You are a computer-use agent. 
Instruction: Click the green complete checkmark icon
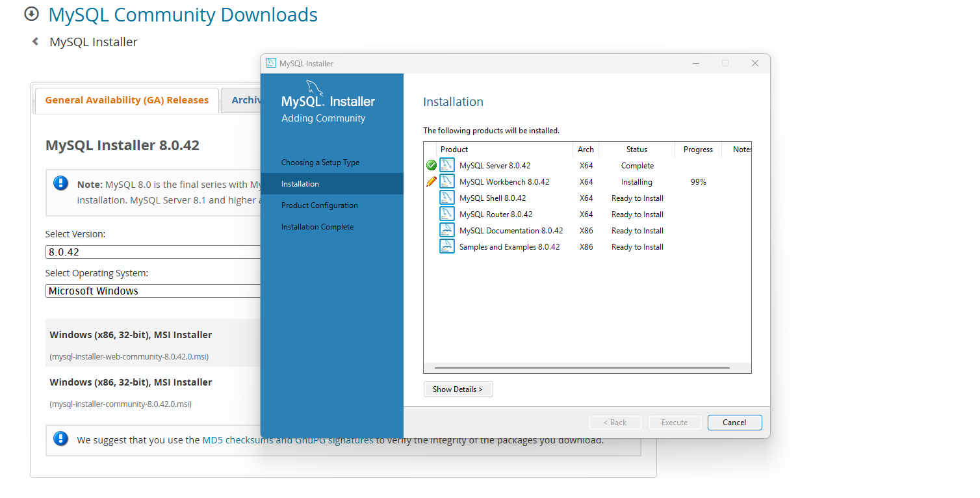[432, 166]
